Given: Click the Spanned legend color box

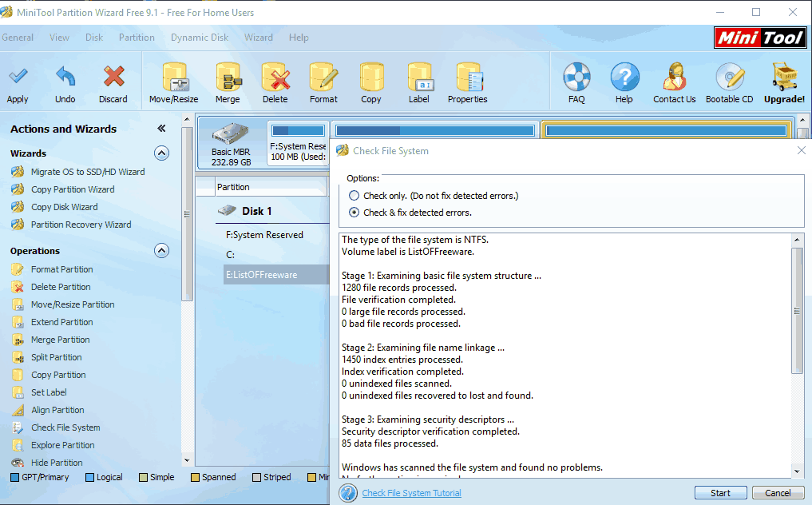Looking at the screenshot, I should pyautogui.click(x=196, y=478).
